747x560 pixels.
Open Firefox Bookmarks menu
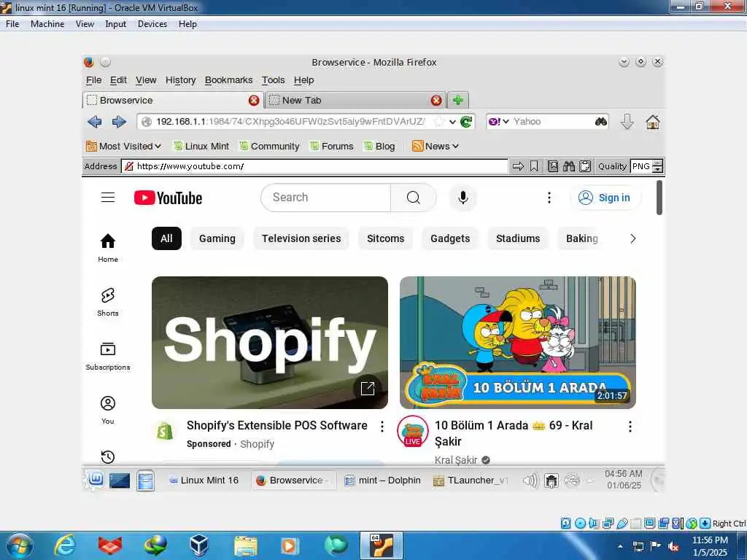point(228,80)
